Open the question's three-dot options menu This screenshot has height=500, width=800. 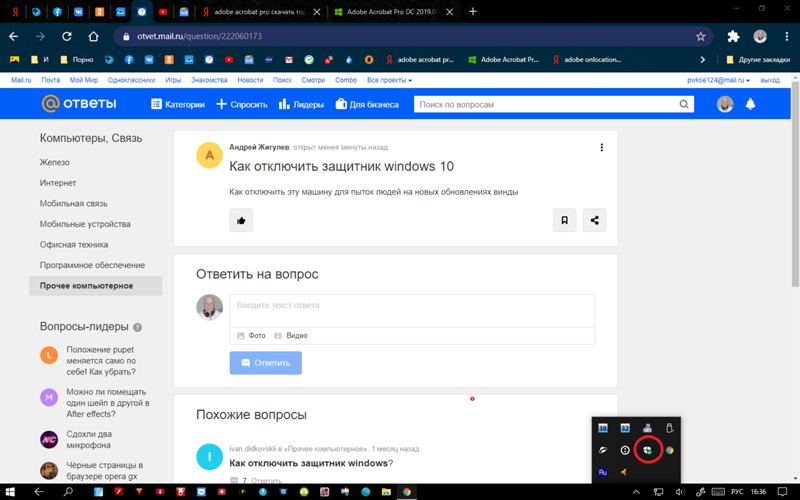tap(602, 147)
